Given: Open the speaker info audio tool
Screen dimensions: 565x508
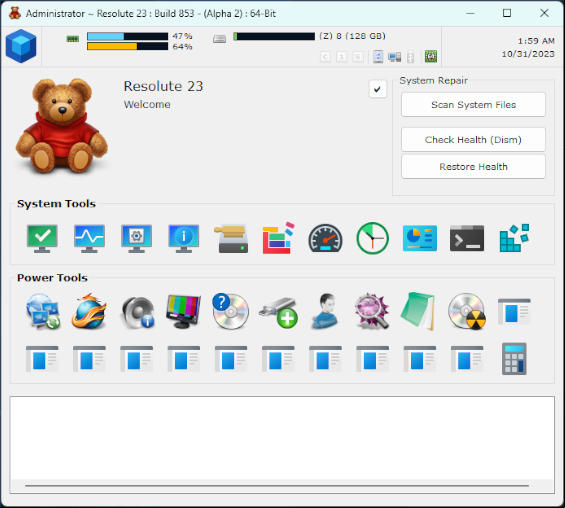Looking at the screenshot, I should (138, 312).
